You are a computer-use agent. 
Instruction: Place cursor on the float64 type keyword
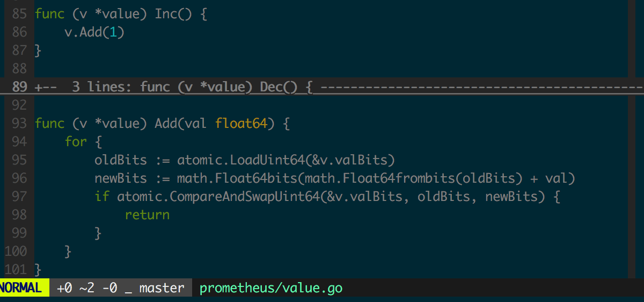click(241, 124)
